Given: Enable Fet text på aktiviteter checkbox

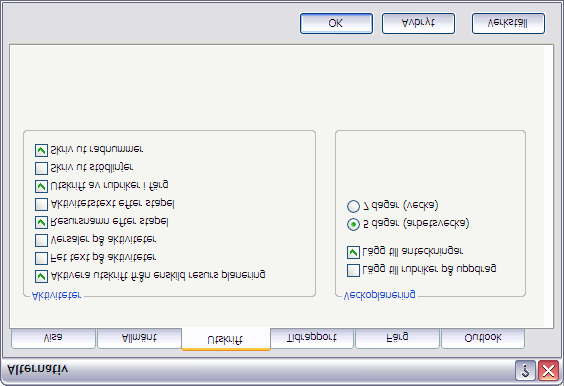Looking at the screenshot, I should coord(41,258).
